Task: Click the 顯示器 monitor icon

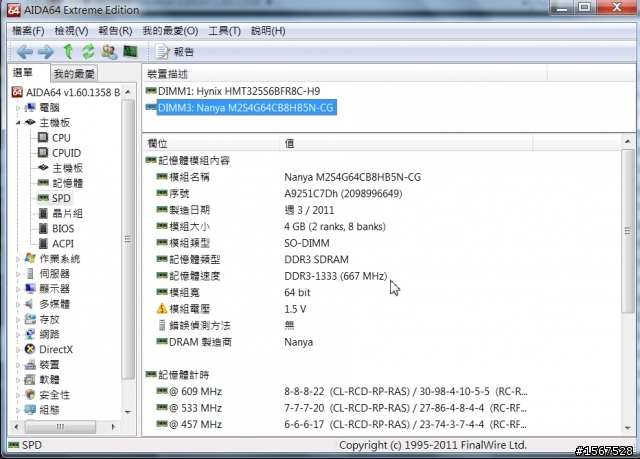Action: 30,288
